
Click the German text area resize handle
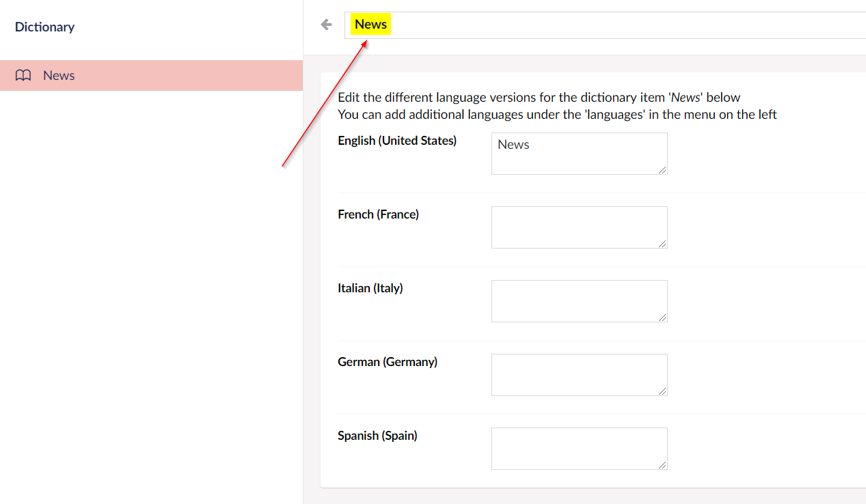(662, 391)
